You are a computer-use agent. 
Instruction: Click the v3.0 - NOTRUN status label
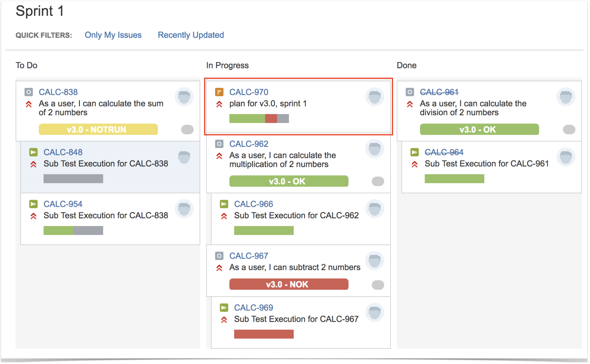click(98, 129)
